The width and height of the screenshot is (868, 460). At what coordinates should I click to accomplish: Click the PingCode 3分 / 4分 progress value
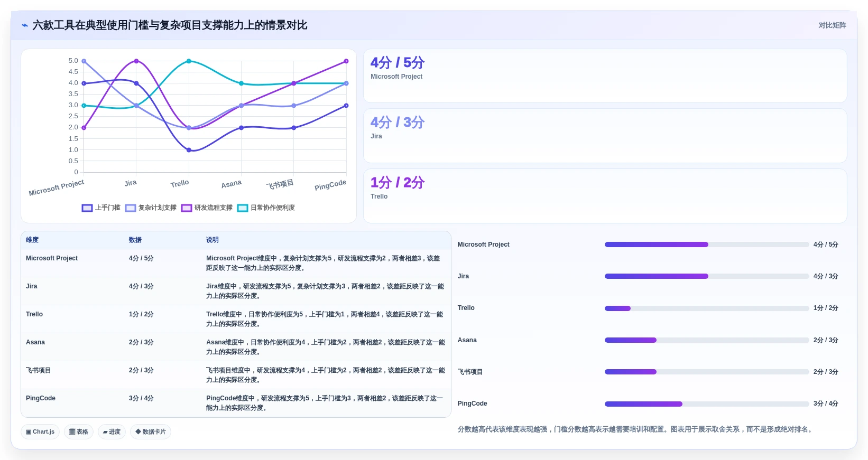click(x=826, y=403)
